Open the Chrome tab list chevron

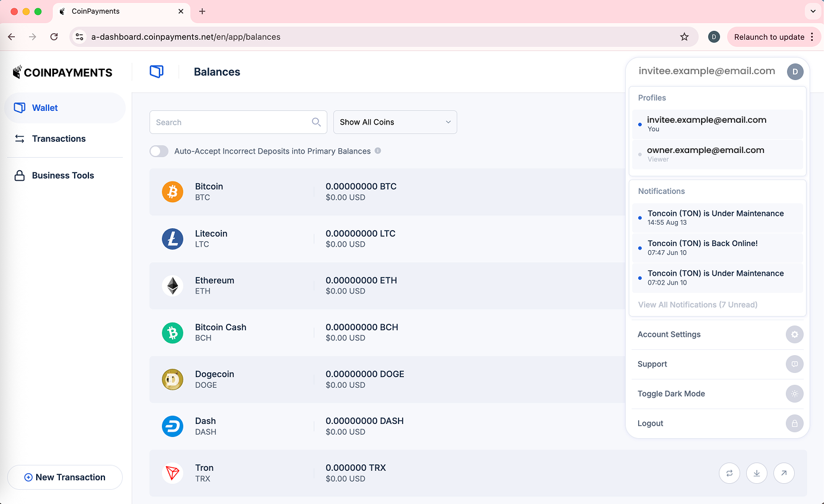[x=813, y=11]
